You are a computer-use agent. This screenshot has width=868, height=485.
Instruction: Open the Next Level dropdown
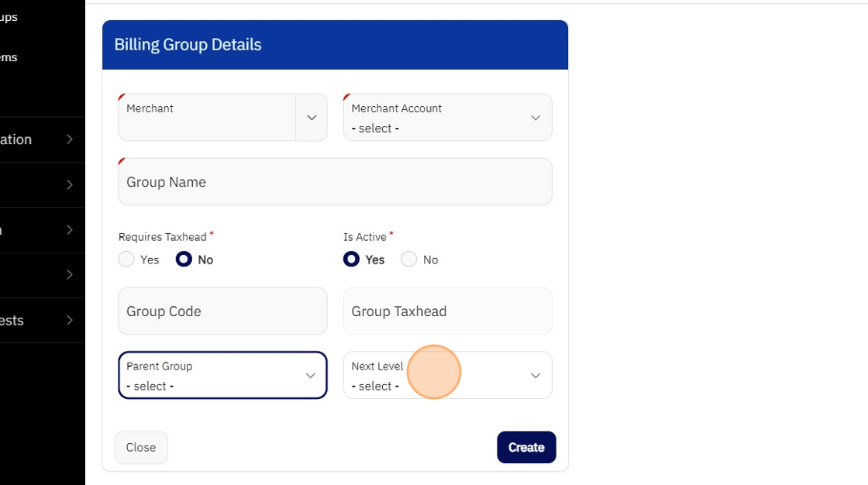(447, 376)
